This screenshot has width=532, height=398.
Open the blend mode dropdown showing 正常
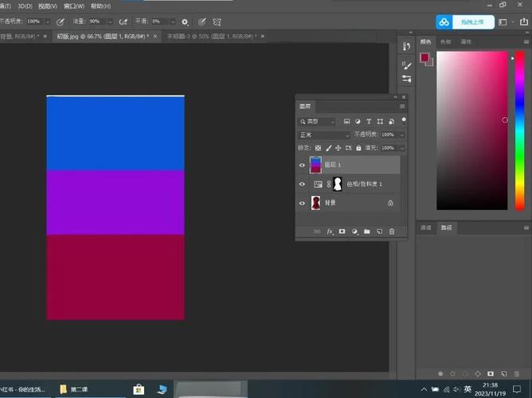point(323,135)
